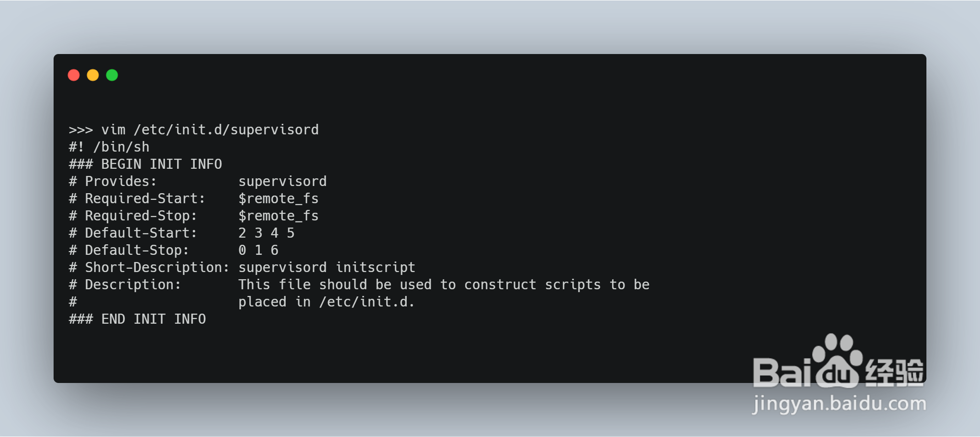Select the Provides value supervisord
This screenshot has height=437, width=980.
click(282, 181)
